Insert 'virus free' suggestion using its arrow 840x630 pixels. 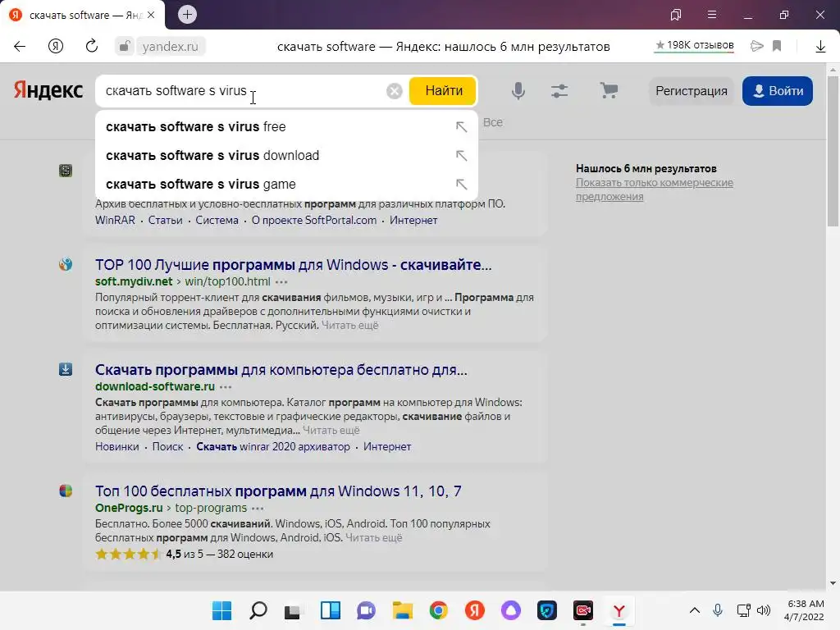461,127
